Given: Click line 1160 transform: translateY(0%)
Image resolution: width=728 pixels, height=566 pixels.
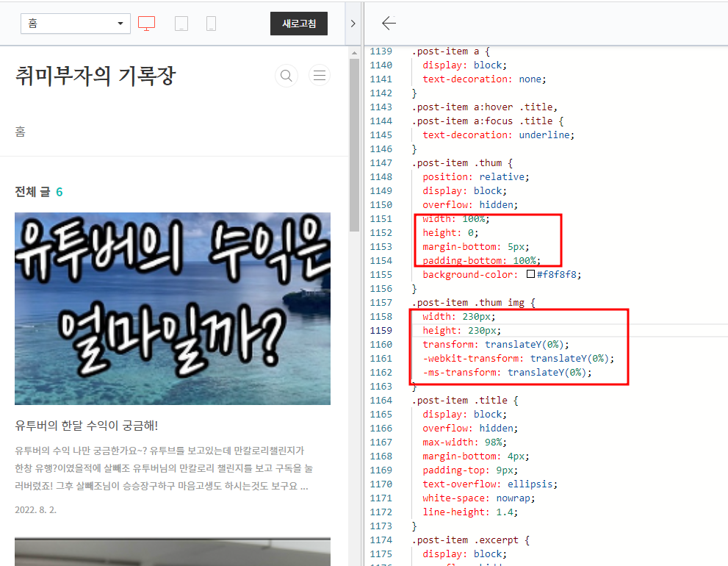Looking at the screenshot, I should [x=495, y=344].
